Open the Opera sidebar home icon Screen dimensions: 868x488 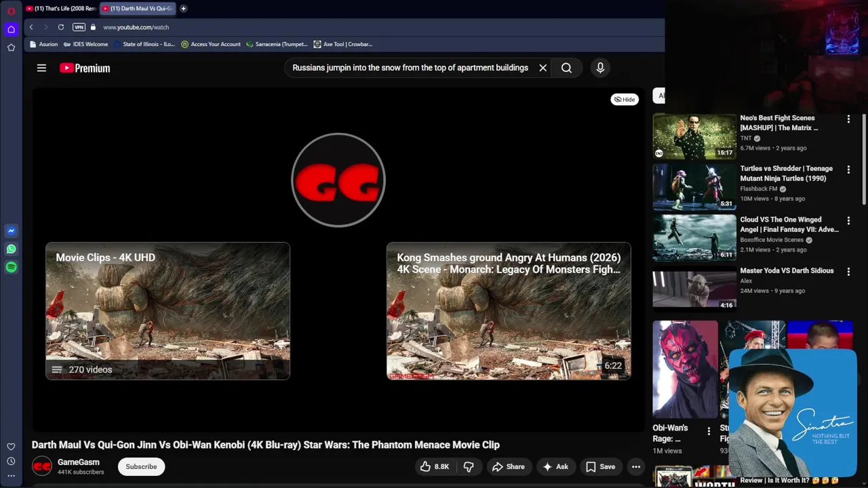tap(11, 29)
